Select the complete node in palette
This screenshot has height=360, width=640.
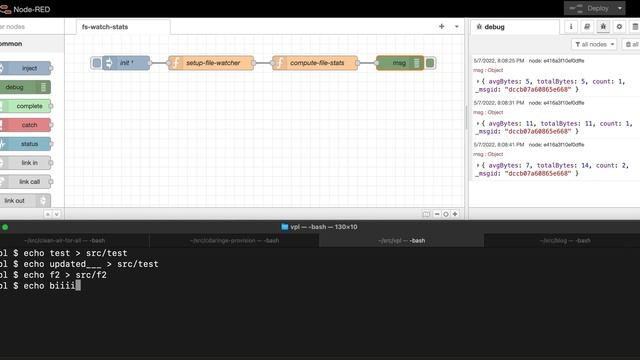pos(26,106)
